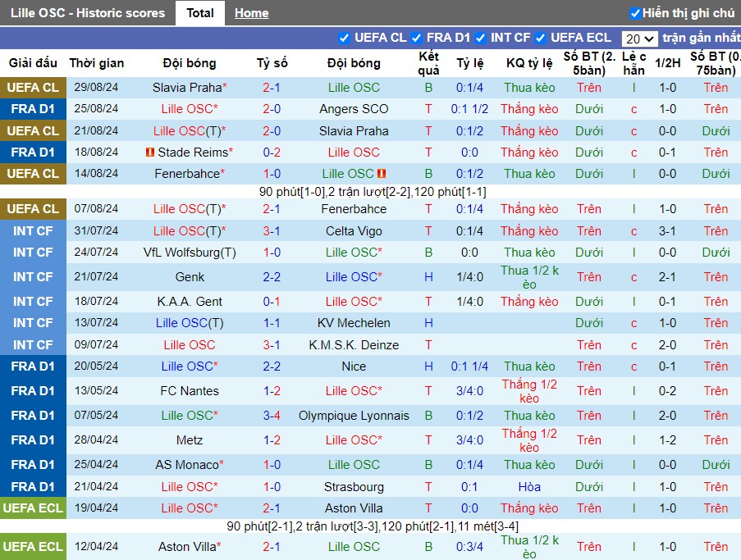Click Hòa result in Strasbourg row

(529, 487)
